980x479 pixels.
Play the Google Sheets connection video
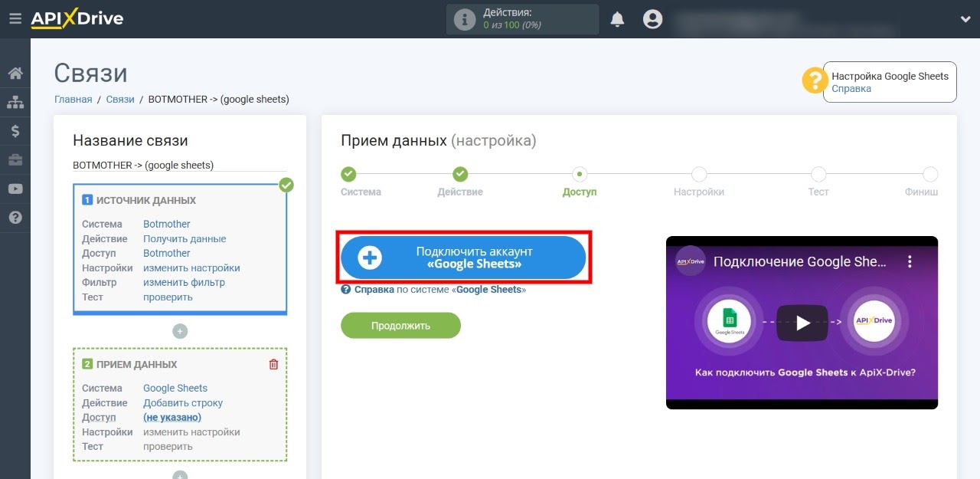pyautogui.click(x=802, y=323)
